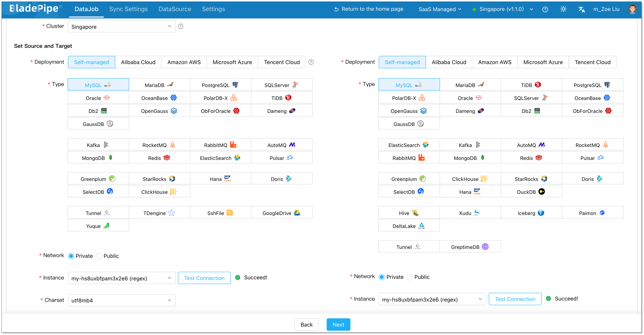Select DuckDB as target type
The width and height of the screenshot is (644, 335).
tap(531, 191)
